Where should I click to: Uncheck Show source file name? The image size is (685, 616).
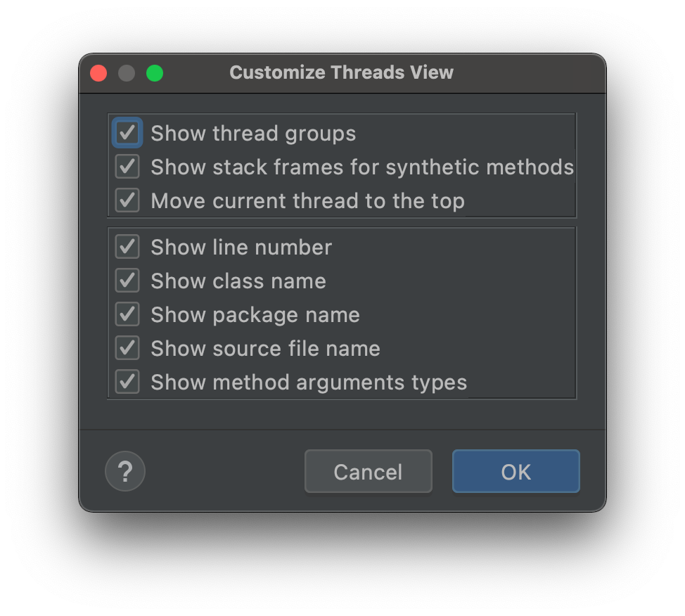127,348
